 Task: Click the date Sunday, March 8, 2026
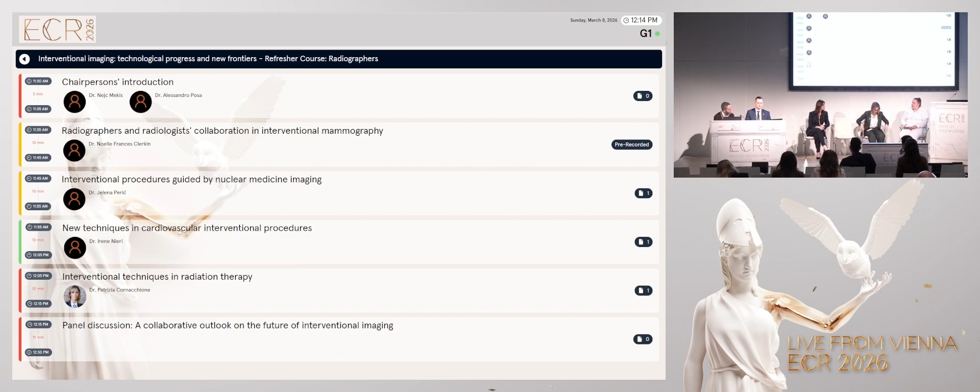[594, 20]
